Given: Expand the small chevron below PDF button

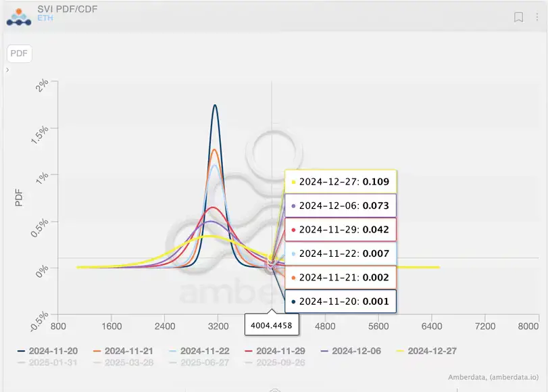Looking at the screenshot, I should click(7, 70).
